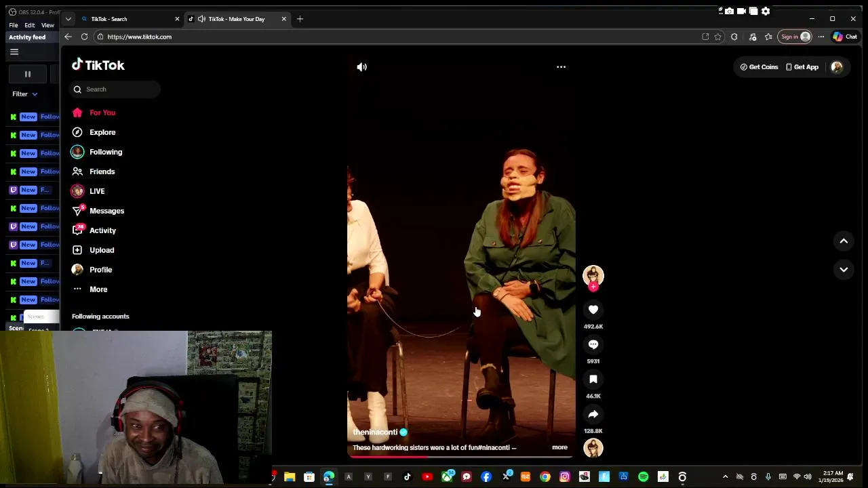
Task: Open Messages in the sidebar
Action: [x=98, y=211]
